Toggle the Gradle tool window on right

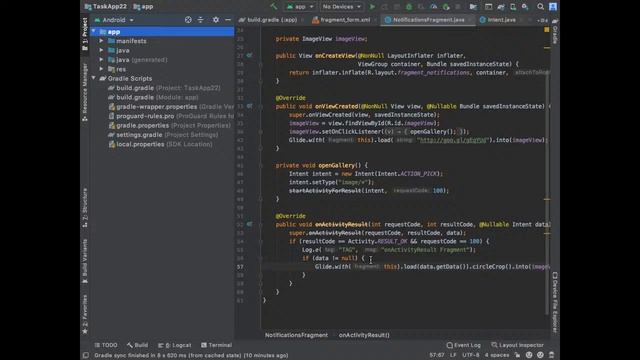click(x=555, y=31)
